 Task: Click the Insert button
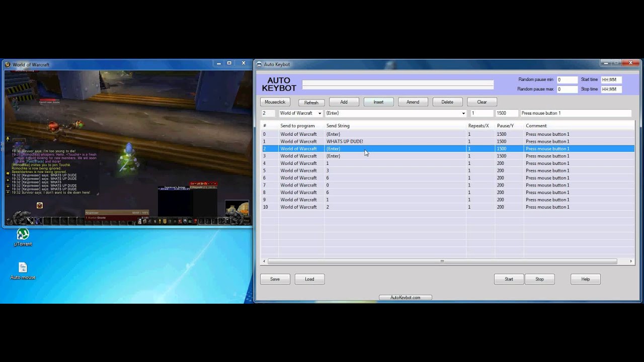[x=378, y=102]
